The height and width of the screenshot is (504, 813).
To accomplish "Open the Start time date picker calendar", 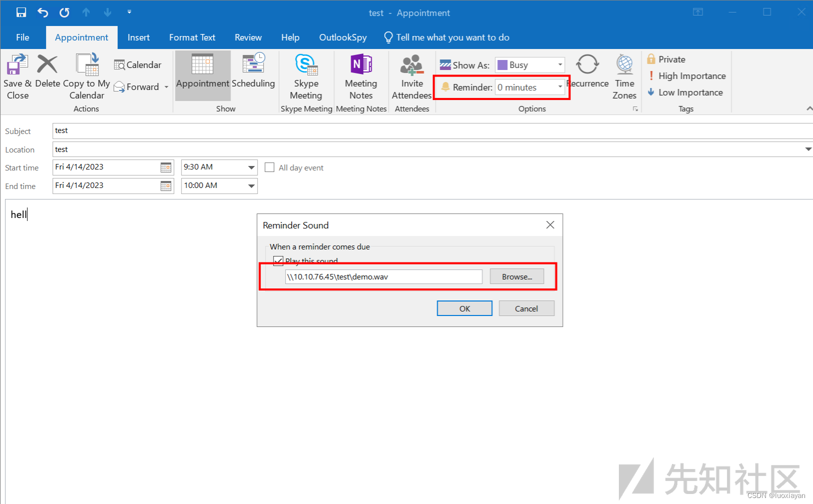I will [166, 167].
